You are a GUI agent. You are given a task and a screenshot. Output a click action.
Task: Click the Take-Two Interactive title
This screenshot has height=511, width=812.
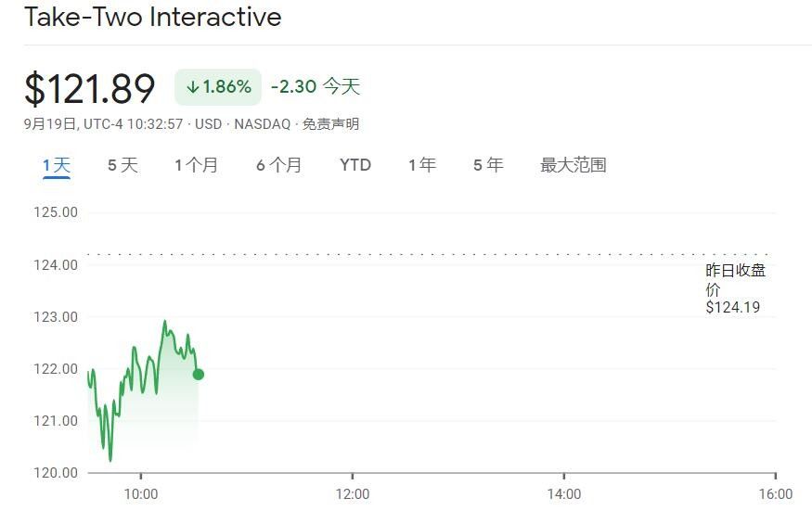point(153,17)
